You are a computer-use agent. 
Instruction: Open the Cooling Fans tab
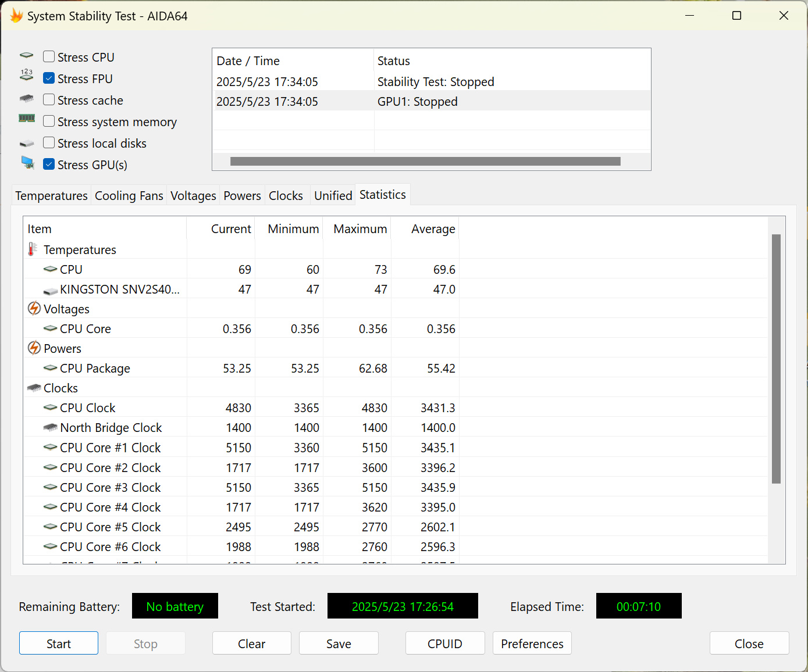(129, 196)
